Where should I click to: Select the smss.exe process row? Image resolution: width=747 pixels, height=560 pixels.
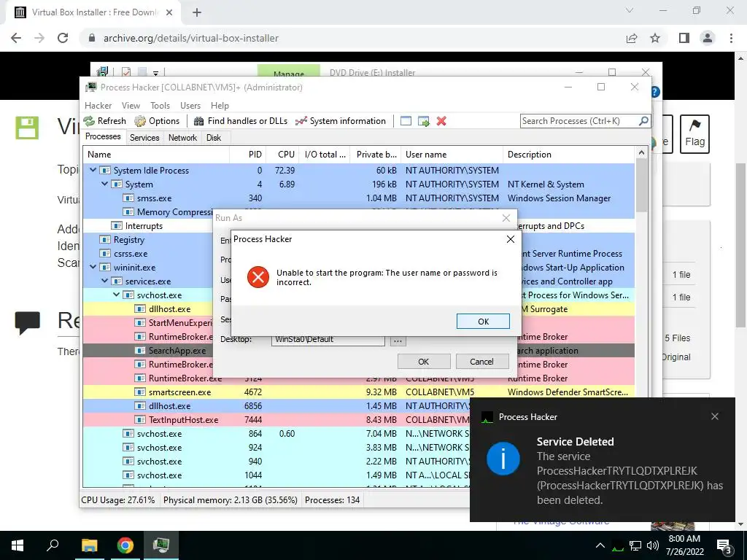coord(359,198)
